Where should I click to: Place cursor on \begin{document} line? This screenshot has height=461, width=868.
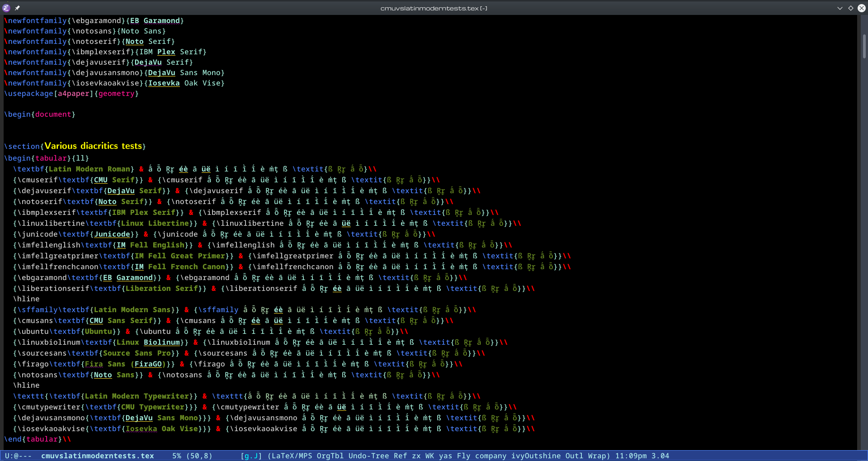pos(40,114)
